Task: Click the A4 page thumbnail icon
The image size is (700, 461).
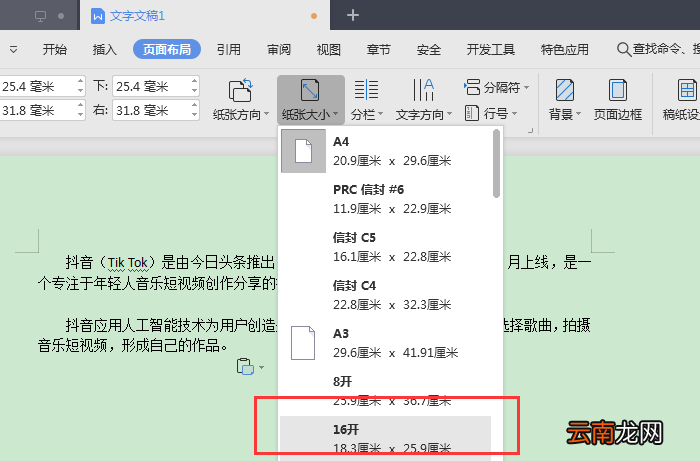Action: tap(304, 151)
